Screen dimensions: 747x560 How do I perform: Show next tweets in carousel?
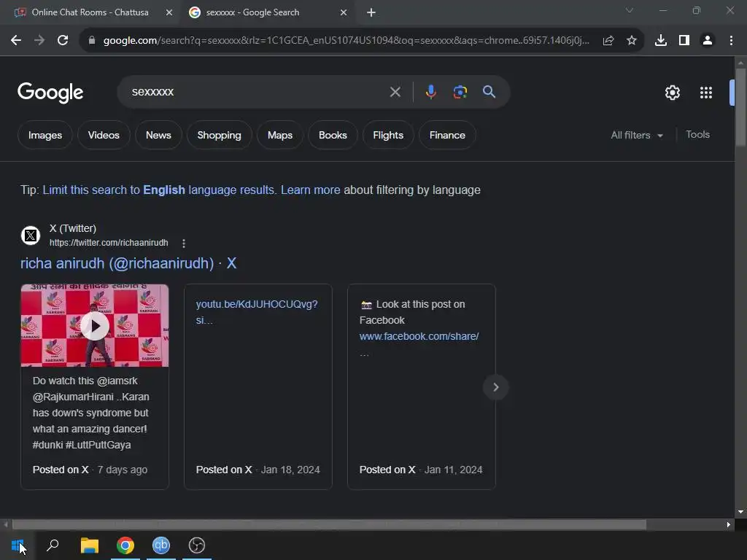tap(495, 387)
